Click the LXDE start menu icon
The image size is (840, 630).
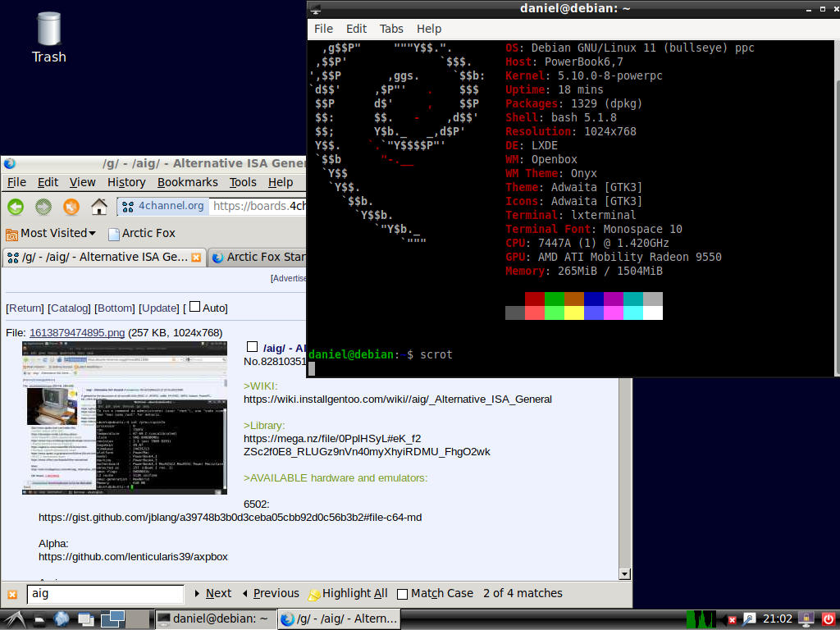(x=15, y=619)
